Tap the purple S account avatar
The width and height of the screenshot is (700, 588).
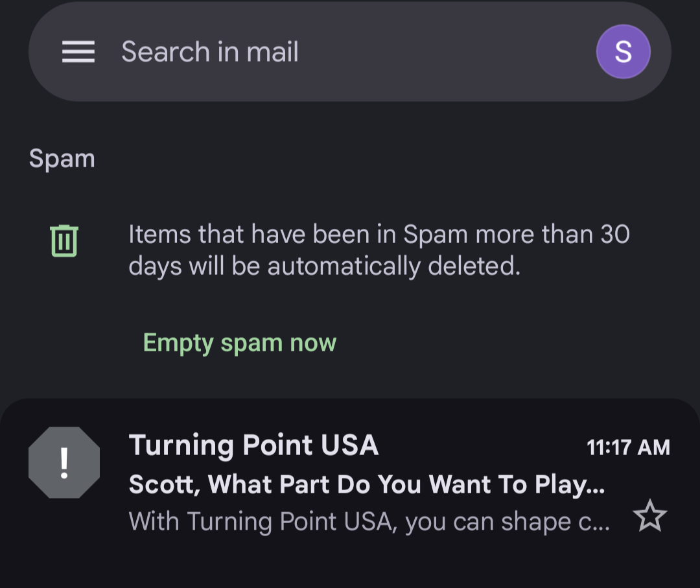624,52
